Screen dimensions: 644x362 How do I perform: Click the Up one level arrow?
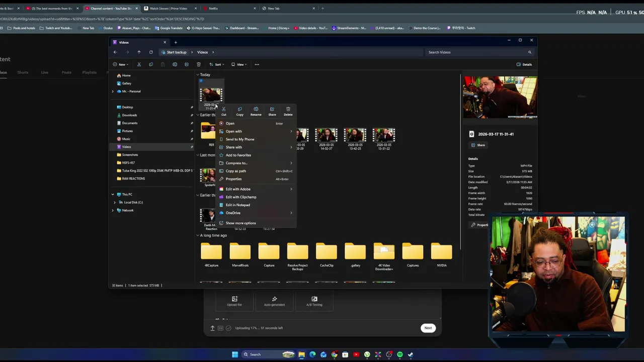(x=139, y=52)
